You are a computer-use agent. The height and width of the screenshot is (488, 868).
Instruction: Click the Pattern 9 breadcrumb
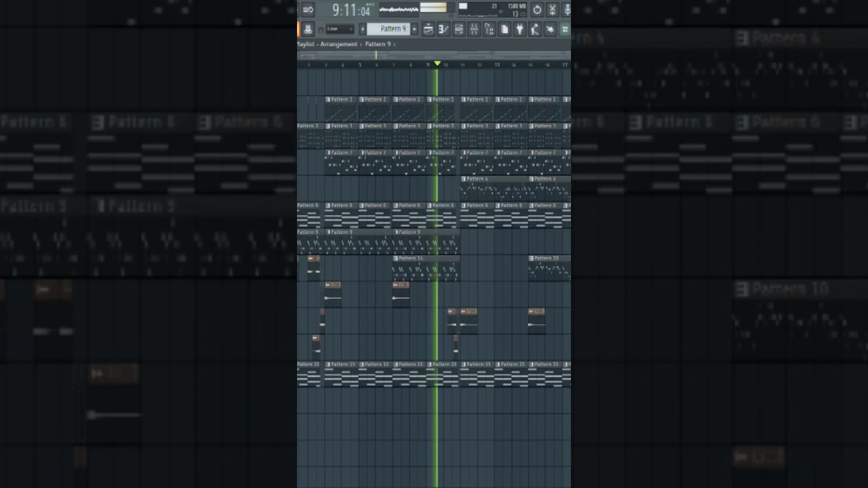(x=378, y=44)
